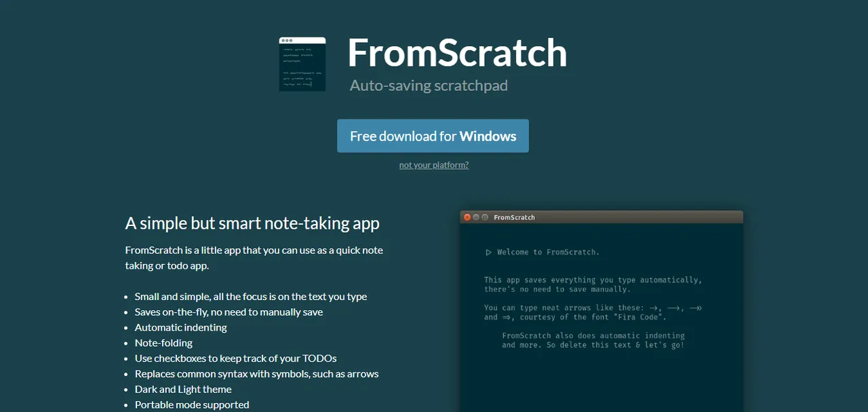Screen dimensions: 868x412
Task: Click the "Portable mode supported" bullet
Action: point(192,405)
